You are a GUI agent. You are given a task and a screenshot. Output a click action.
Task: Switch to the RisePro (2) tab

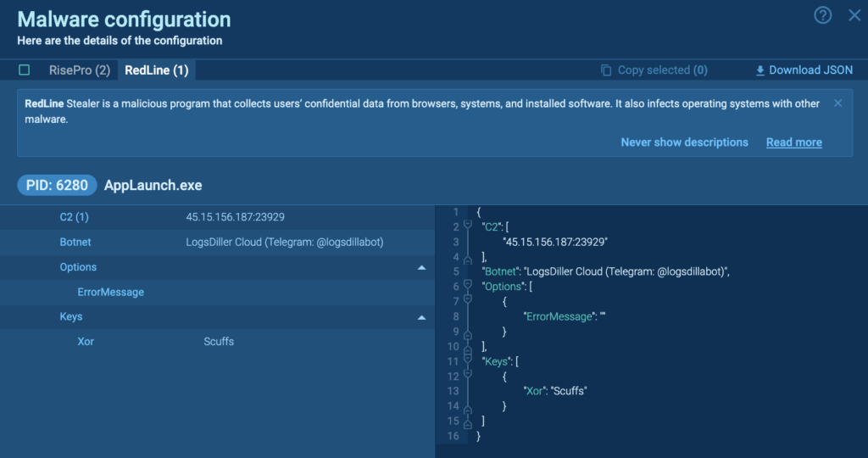pos(80,70)
